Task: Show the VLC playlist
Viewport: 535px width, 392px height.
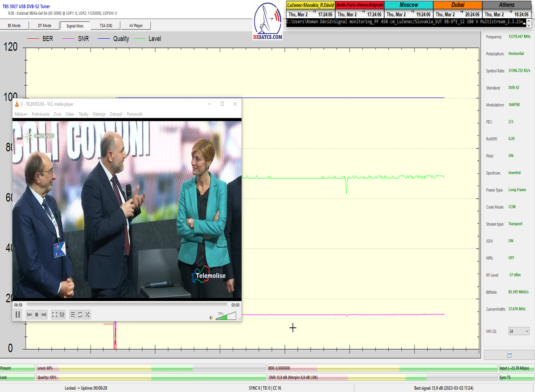Action: coord(73,314)
